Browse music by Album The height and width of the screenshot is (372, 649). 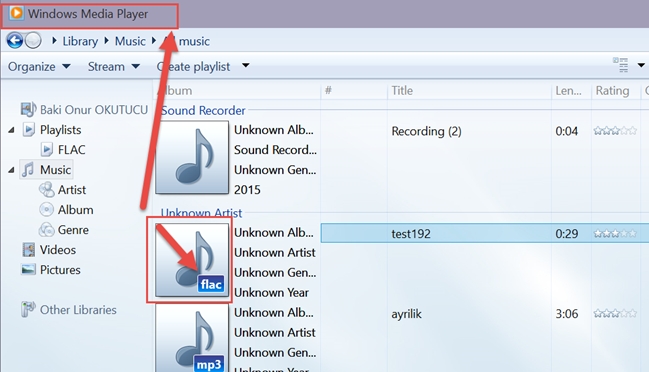tap(76, 210)
